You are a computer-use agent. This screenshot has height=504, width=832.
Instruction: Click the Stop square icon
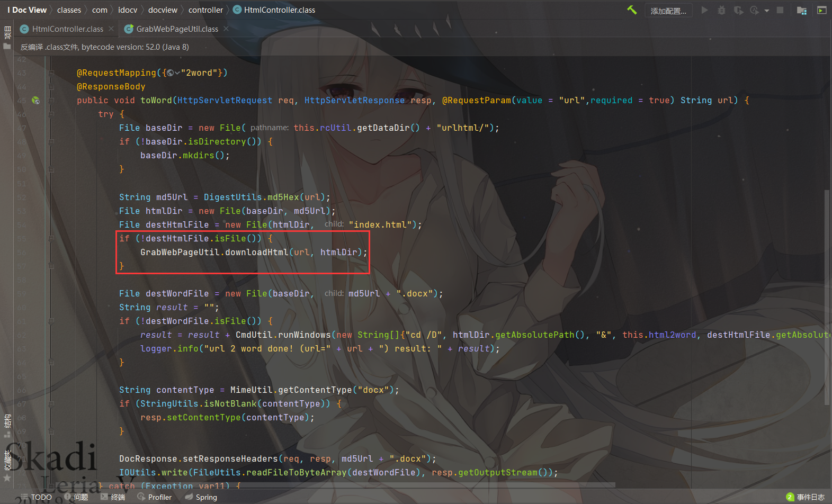[780, 10]
